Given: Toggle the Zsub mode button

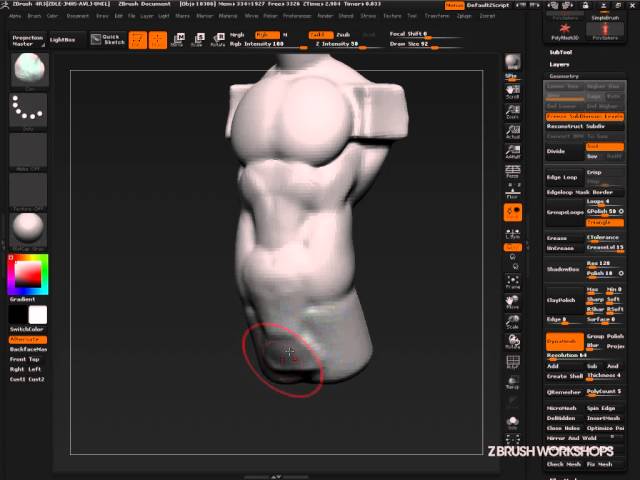Looking at the screenshot, I should [x=343, y=35].
